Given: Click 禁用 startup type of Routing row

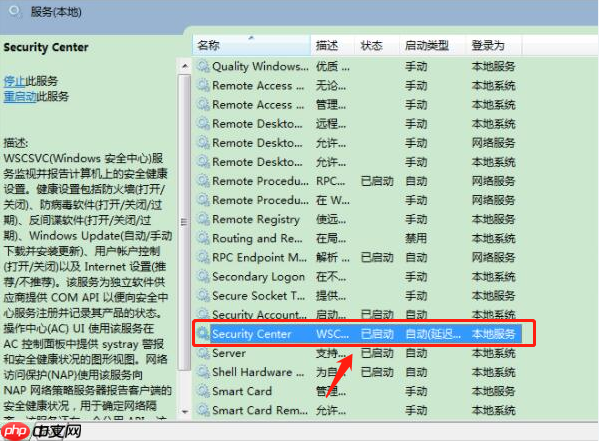Looking at the screenshot, I should tap(416, 238).
